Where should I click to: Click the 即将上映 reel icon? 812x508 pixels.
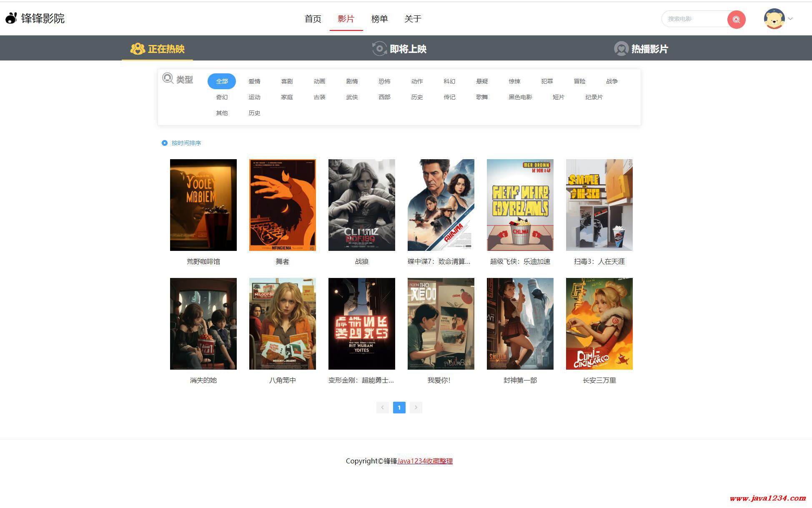(x=379, y=49)
